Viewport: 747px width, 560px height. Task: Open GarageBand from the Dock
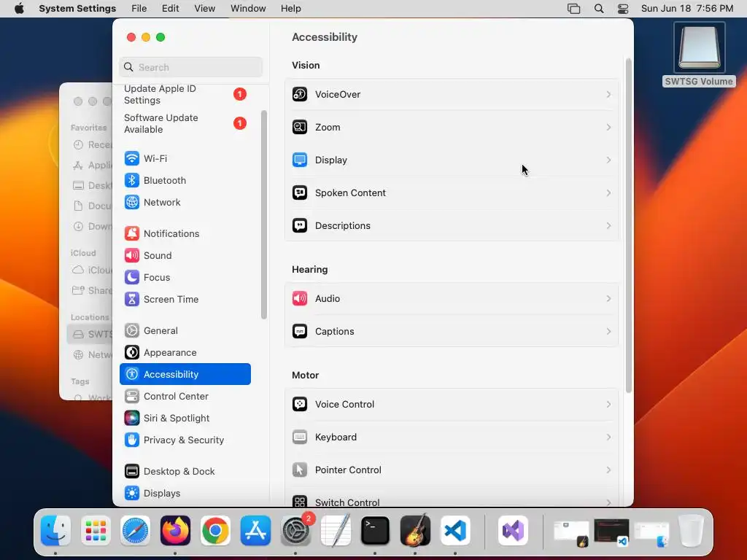click(x=415, y=531)
